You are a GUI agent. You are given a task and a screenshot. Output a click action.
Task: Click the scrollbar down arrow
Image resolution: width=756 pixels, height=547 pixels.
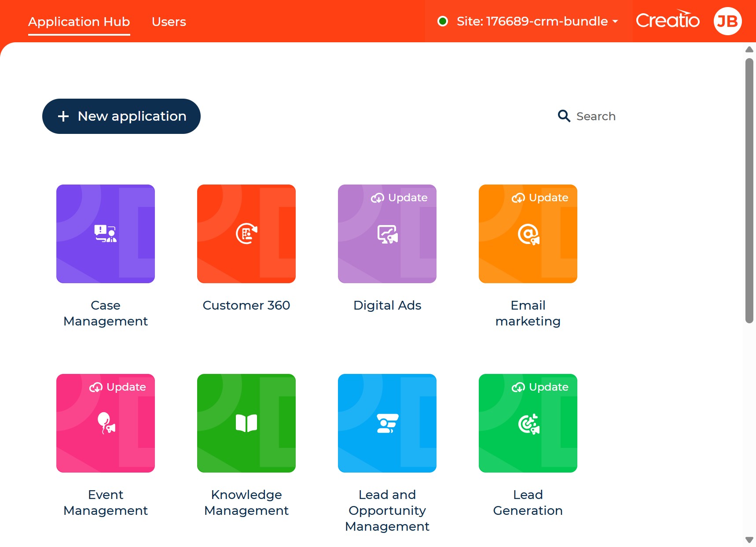point(749,540)
